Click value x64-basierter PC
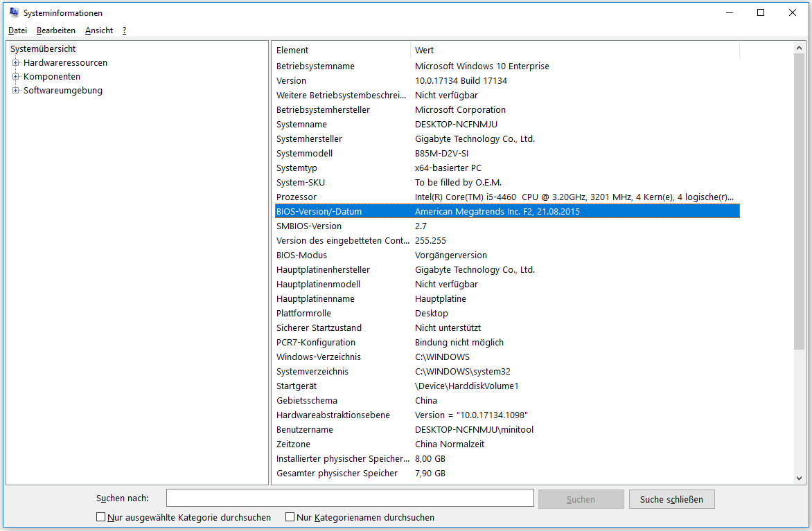The width and height of the screenshot is (812, 531). pyautogui.click(x=448, y=168)
